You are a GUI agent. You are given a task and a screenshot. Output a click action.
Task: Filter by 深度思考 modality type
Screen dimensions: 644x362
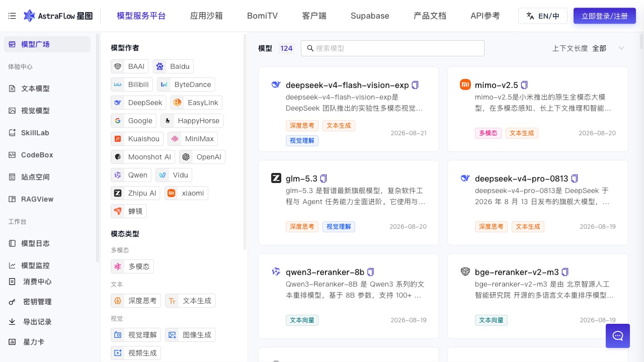point(136,301)
